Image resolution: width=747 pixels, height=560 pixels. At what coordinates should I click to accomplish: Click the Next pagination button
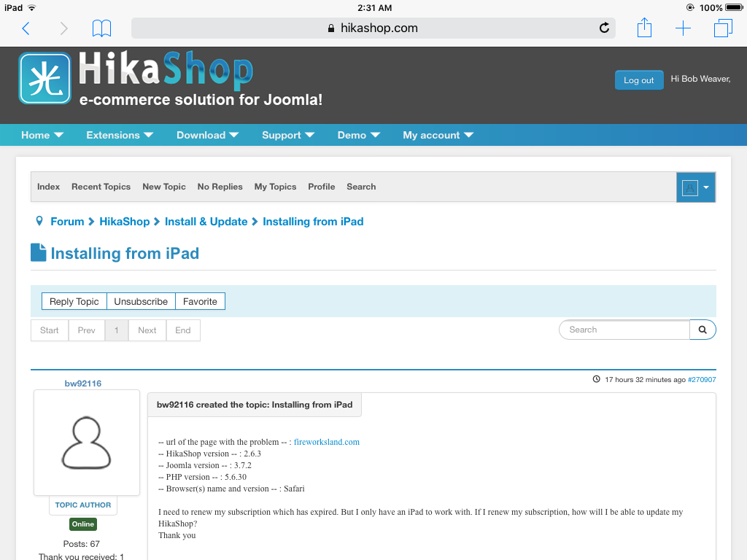tap(147, 330)
